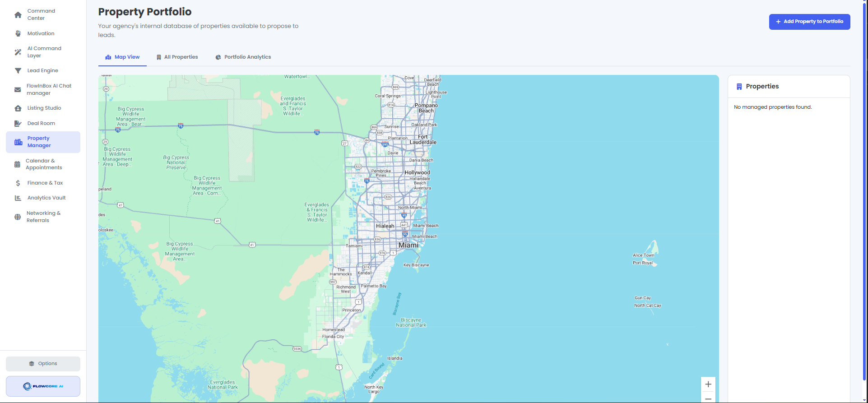Click Miami label on the map
This screenshot has height=403, width=868.
point(408,245)
